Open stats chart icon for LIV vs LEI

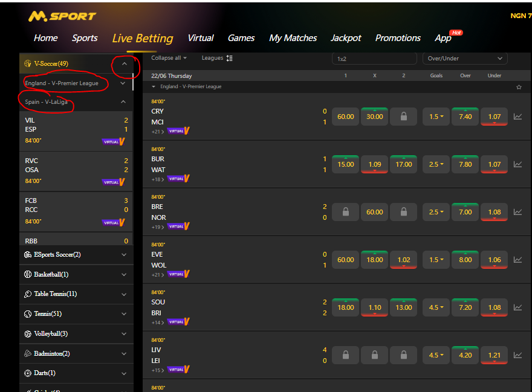(517, 355)
